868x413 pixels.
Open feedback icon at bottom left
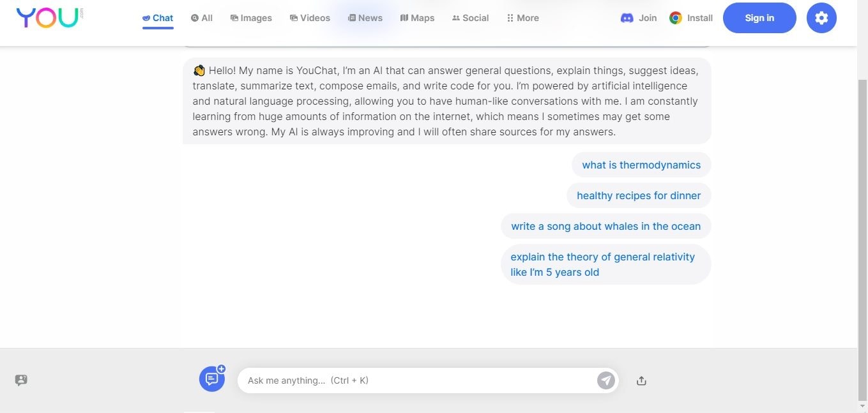point(21,380)
